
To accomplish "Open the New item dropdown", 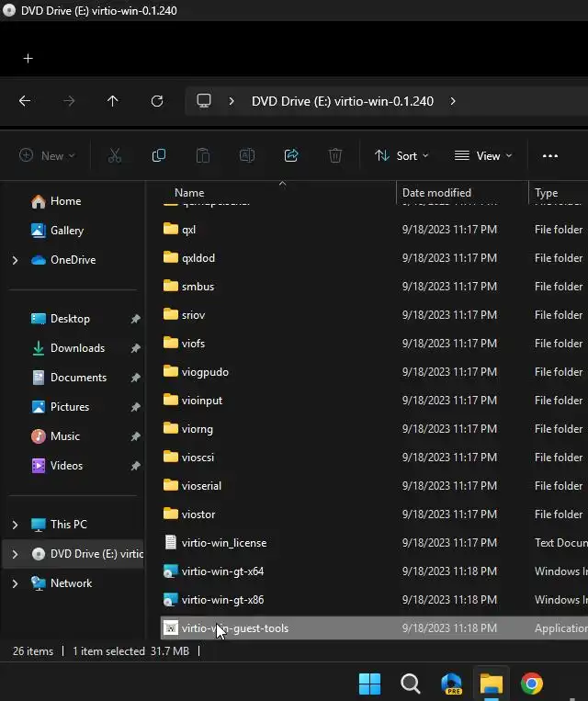I will (47, 155).
